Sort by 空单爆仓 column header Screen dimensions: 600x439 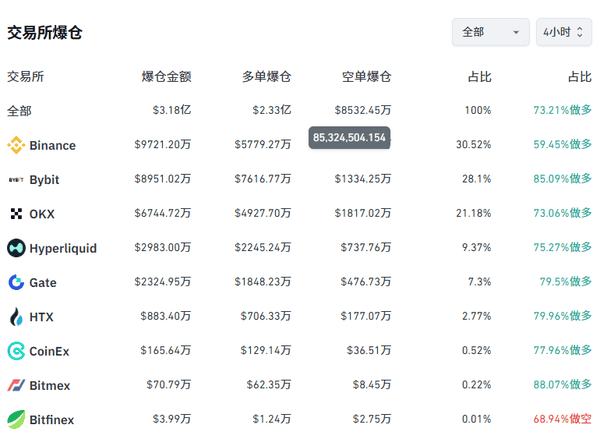[366, 76]
